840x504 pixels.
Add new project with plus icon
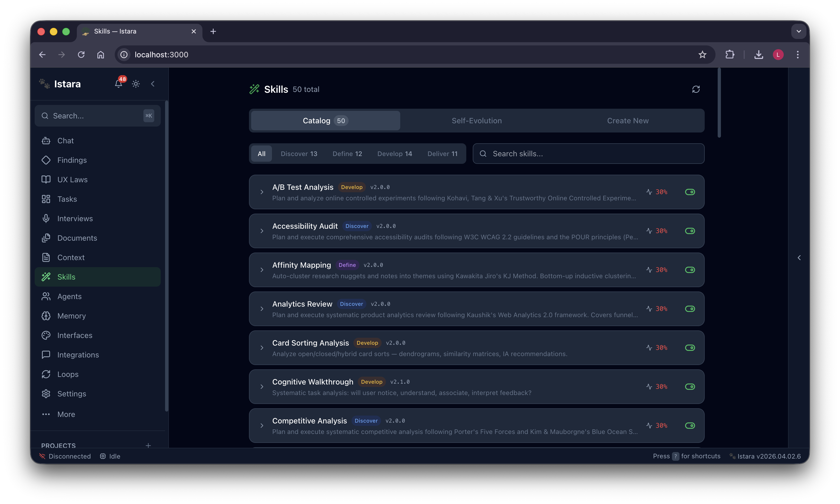(148, 445)
